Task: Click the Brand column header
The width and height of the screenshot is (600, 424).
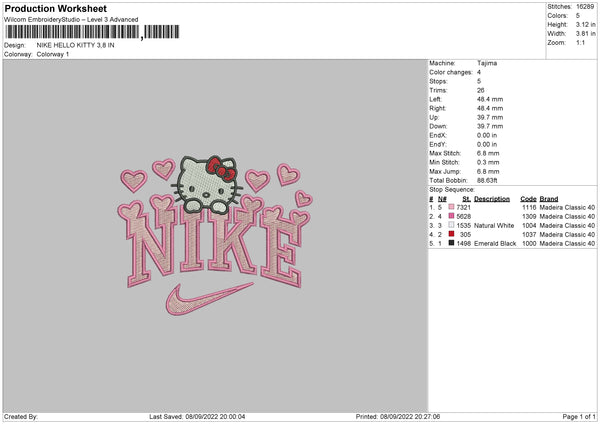Action: pyautogui.click(x=549, y=199)
